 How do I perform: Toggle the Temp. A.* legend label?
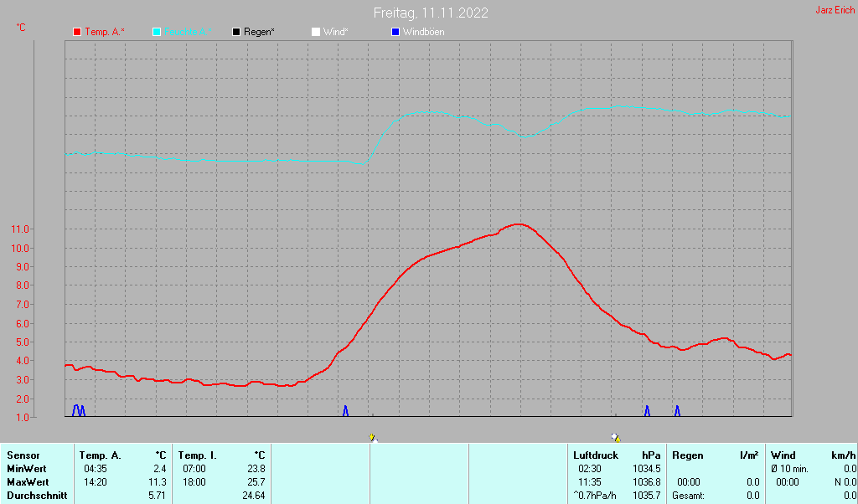pos(106,32)
